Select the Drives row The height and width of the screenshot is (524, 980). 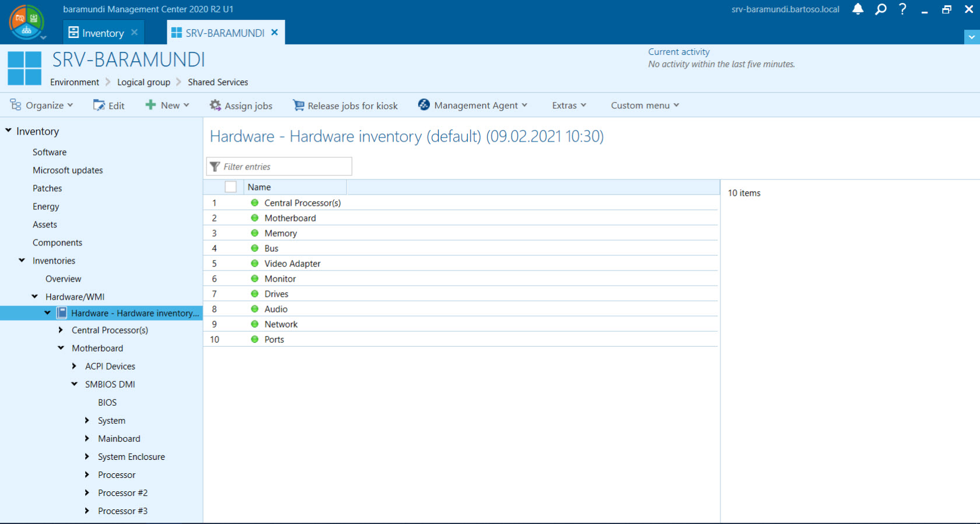[461, 294]
